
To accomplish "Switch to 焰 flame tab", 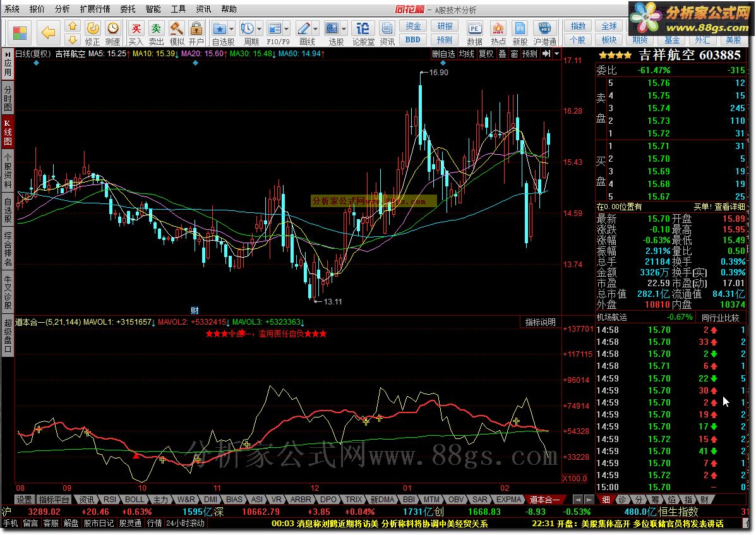I will tap(671, 500).
